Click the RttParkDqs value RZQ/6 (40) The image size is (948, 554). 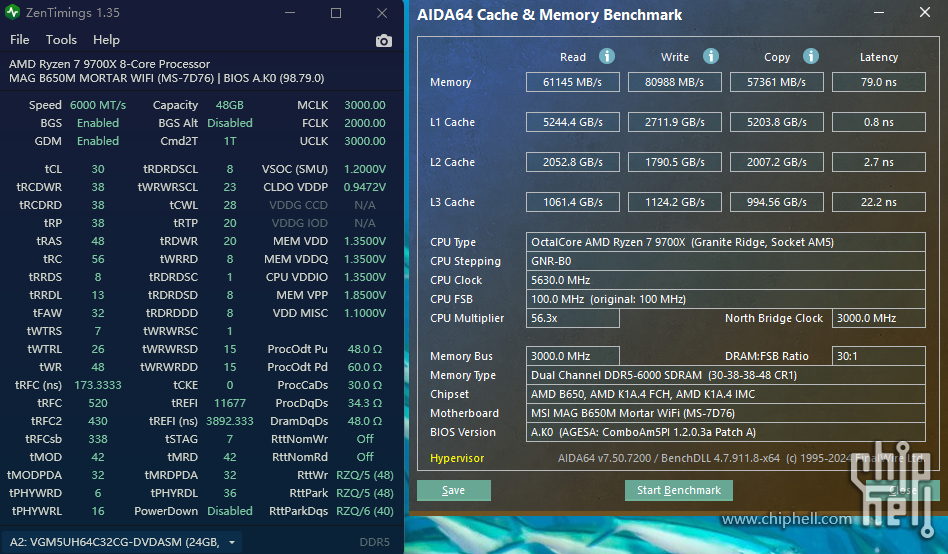tap(365, 511)
